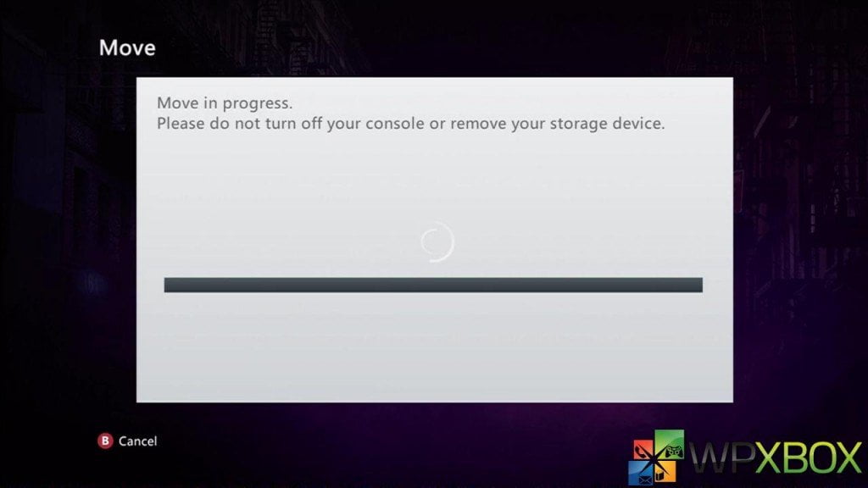Click the green gamepad tile in WPXBOX logo

[670, 446]
